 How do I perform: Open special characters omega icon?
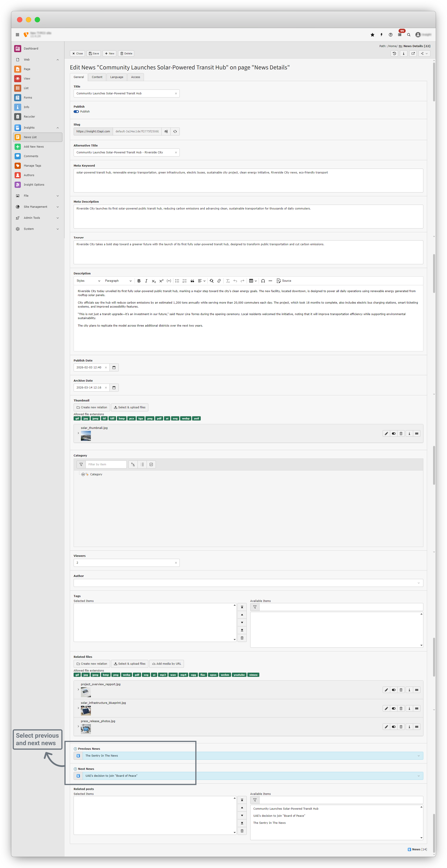(263, 281)
